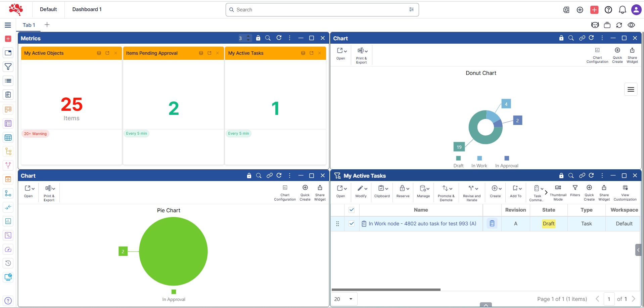The image size is (644, 308).
Task: Click the Filters icon in My Active Tasks
Action: pos(575,190)
